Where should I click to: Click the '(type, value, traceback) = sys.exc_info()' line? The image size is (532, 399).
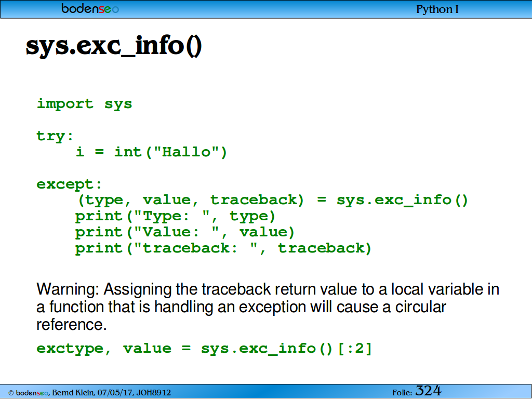coord(273,200)
